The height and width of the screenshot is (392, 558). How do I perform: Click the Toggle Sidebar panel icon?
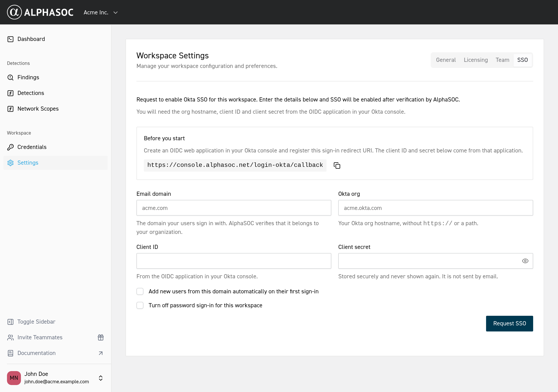pyautogui.click(x=10, y=322)
